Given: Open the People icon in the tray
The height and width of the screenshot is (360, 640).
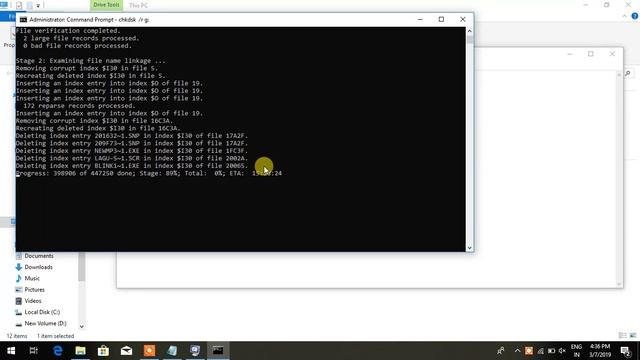Looking at the screenshot, I should pos(501,351).
